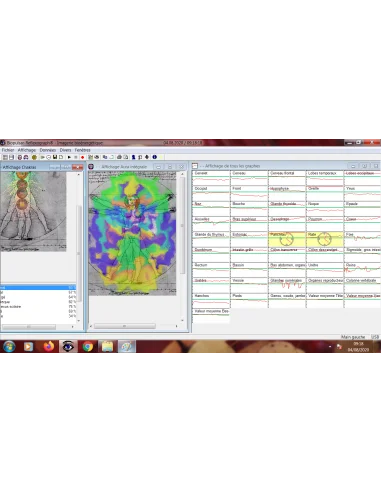Open the file explorer taskbar icon

tap(107, 347)
